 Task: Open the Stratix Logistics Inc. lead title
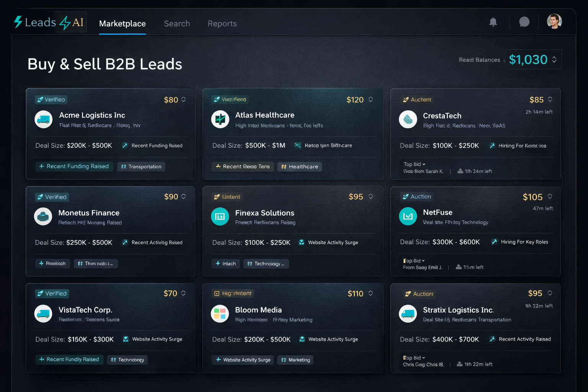(x=459, y=310)
